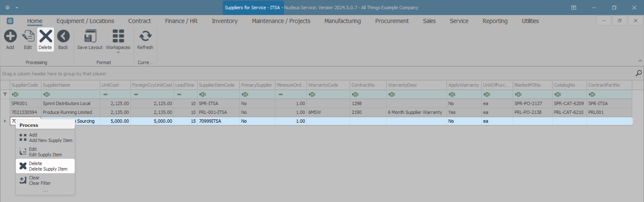This screenshot has height=202, width=644.
Task: Select the 7021330594 supplier code cell
Action: pos(25,112)
